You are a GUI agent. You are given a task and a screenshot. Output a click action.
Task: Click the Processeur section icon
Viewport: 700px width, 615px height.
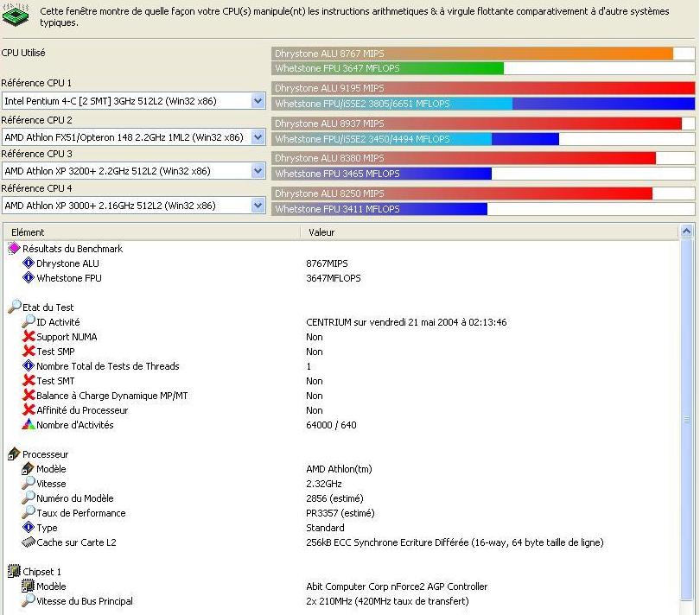point(15,453)
